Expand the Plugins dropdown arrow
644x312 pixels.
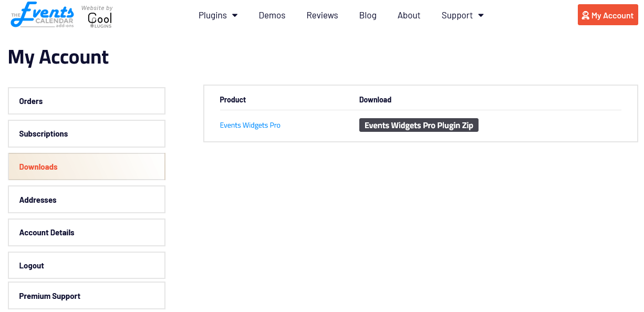coord(235,16)
